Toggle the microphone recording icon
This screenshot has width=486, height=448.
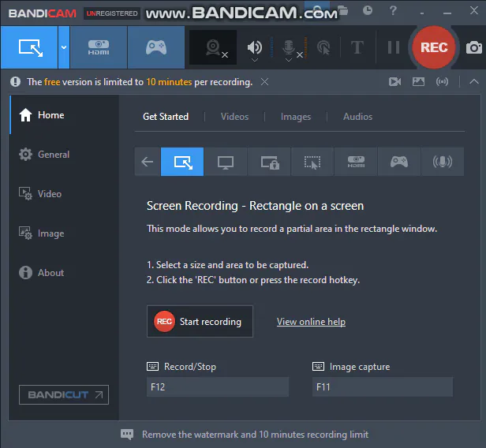[x=289, y=47]
